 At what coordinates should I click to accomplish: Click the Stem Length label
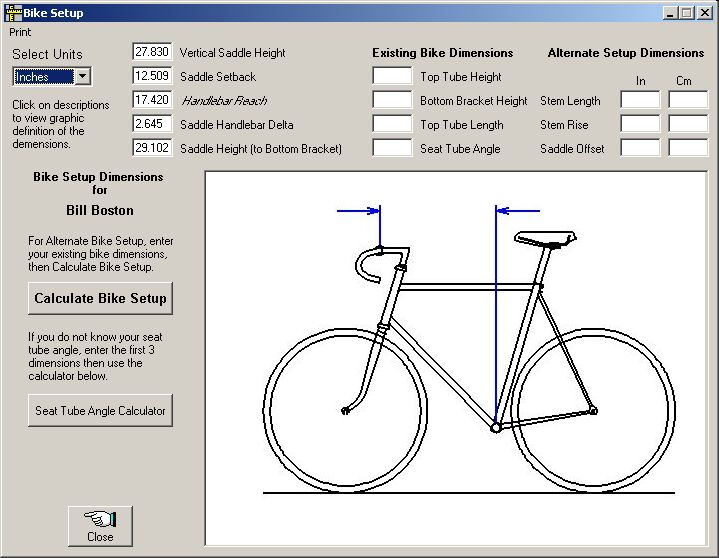pyautogui.click(x=570, y=101)
